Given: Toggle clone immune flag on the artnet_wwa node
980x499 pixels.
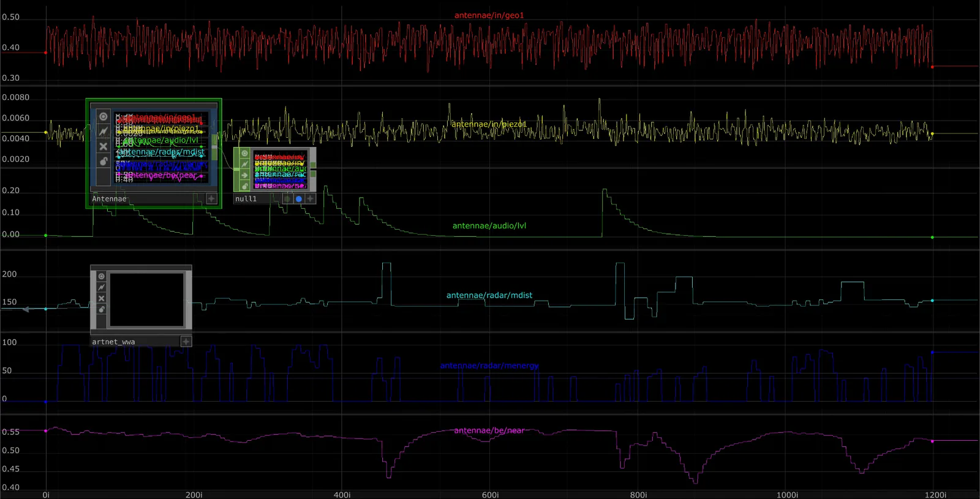Looking at the screenshot, I should (x=102, y=287).
